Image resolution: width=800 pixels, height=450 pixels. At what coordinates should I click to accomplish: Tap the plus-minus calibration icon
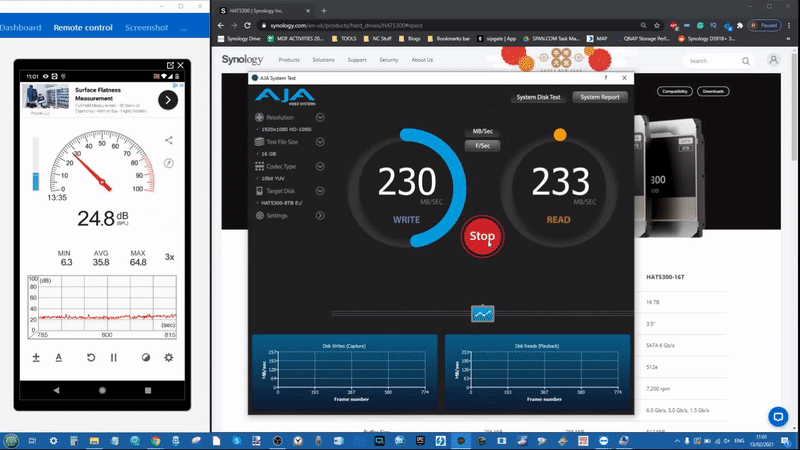point(36,358)
